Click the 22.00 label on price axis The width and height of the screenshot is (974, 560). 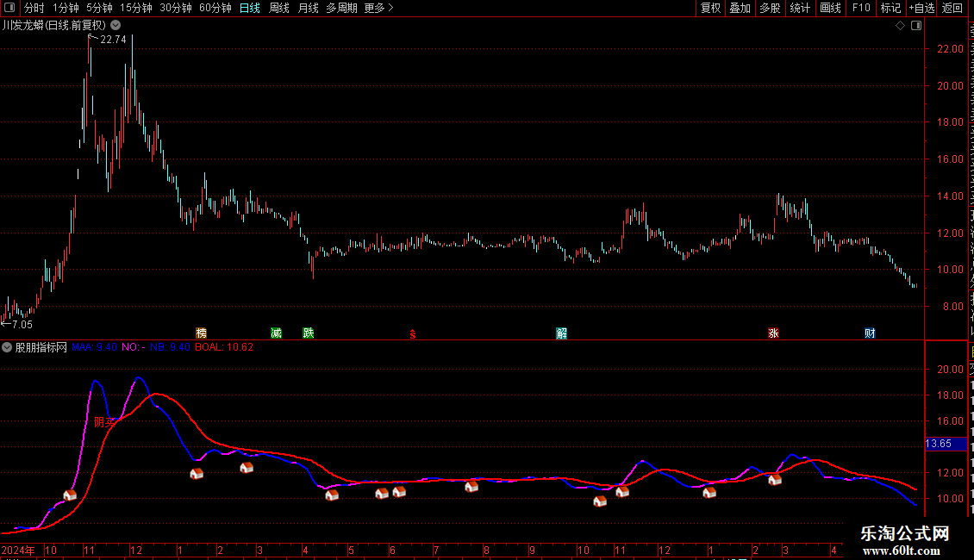pyautogui.click(x=950, y=49)
